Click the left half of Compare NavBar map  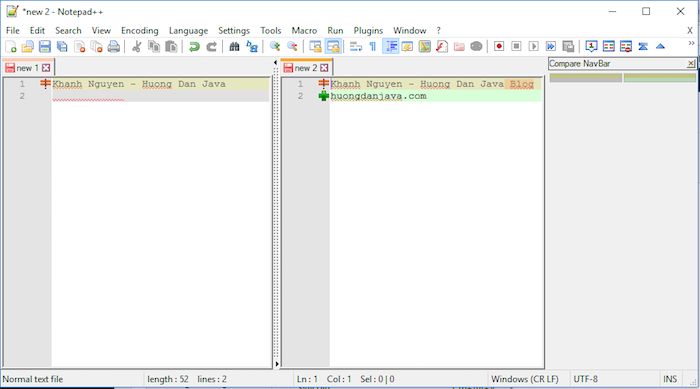[586, 78]
